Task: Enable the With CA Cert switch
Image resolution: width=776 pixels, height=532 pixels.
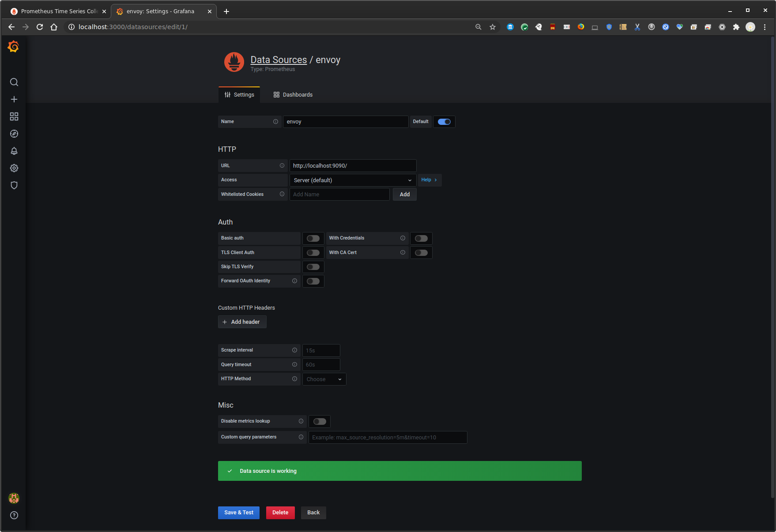Action: 421,253
